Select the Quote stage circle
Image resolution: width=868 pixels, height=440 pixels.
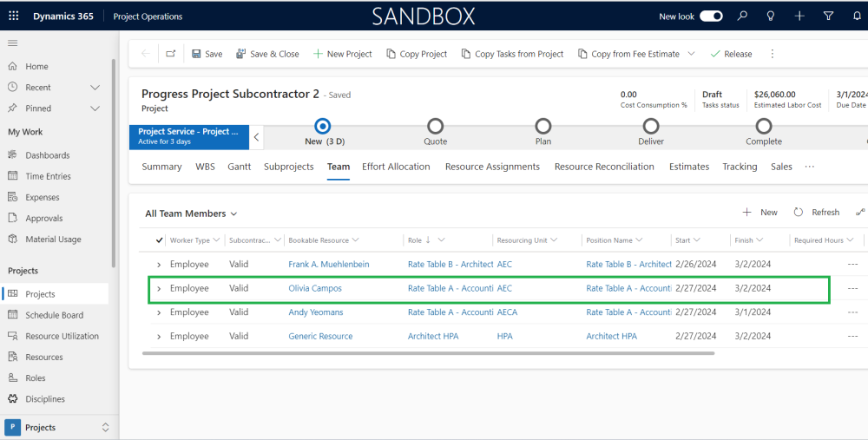coord(435,126)
